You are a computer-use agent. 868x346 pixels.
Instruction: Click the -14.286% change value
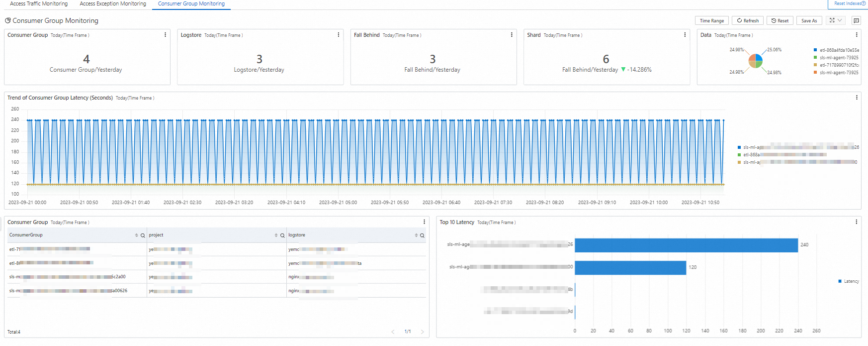coord(639,70)
